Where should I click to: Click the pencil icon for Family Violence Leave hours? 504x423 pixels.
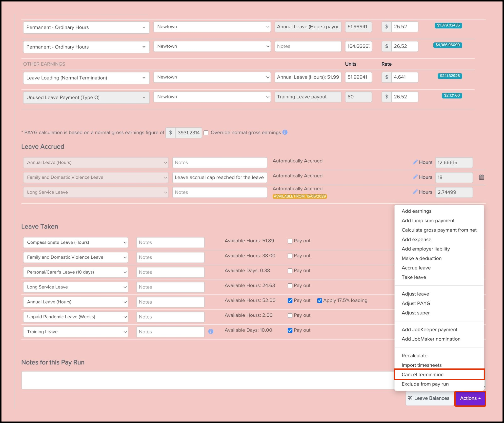pos(415,177)
